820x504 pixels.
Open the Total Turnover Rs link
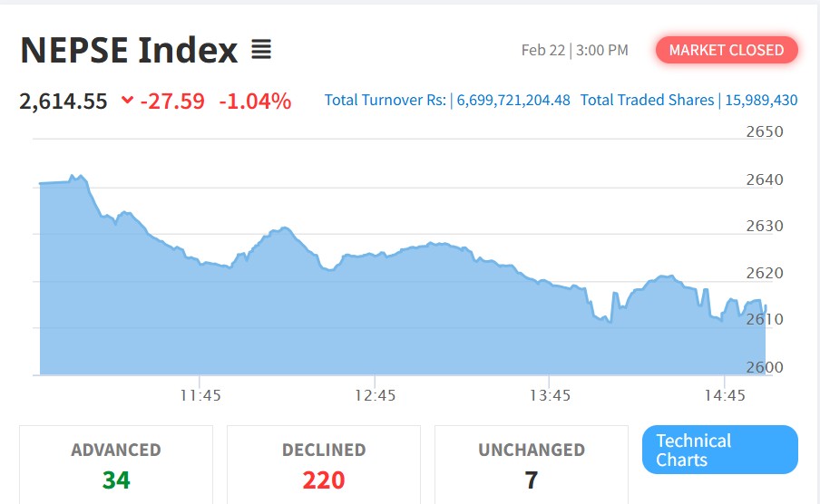pyautogui.click(x=447, y=100)
